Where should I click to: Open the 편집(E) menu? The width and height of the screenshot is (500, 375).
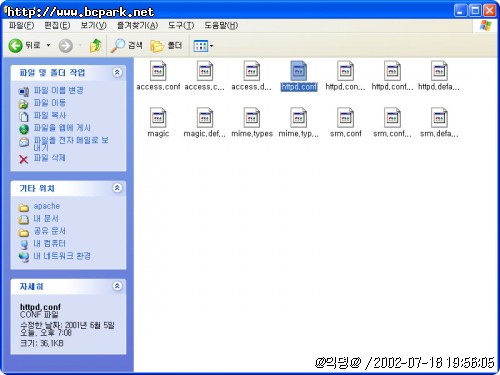(57, 25)
